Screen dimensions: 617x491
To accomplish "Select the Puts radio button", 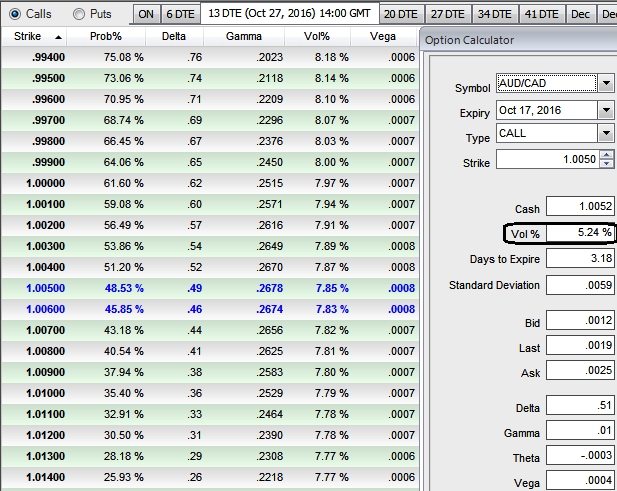I will (x=80, y=14).
